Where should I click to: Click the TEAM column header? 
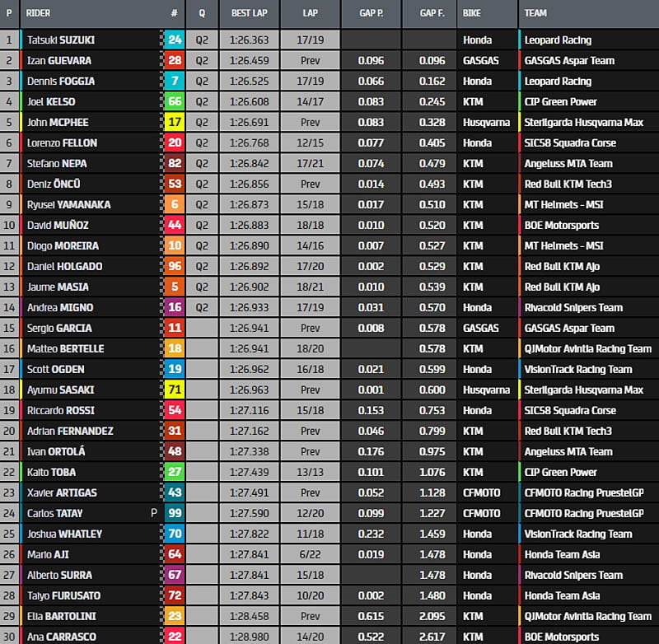535,13
